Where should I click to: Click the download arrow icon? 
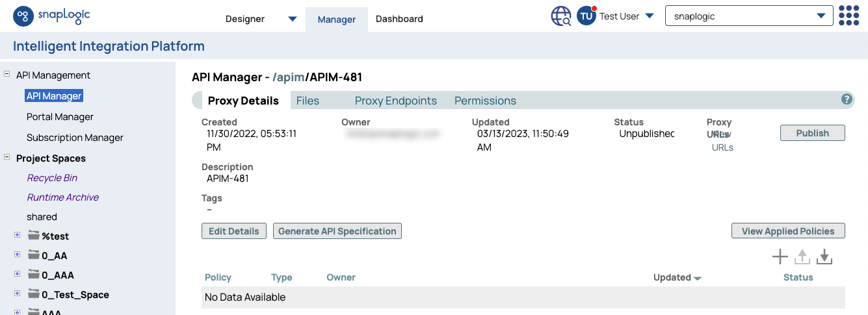(824, 257)
